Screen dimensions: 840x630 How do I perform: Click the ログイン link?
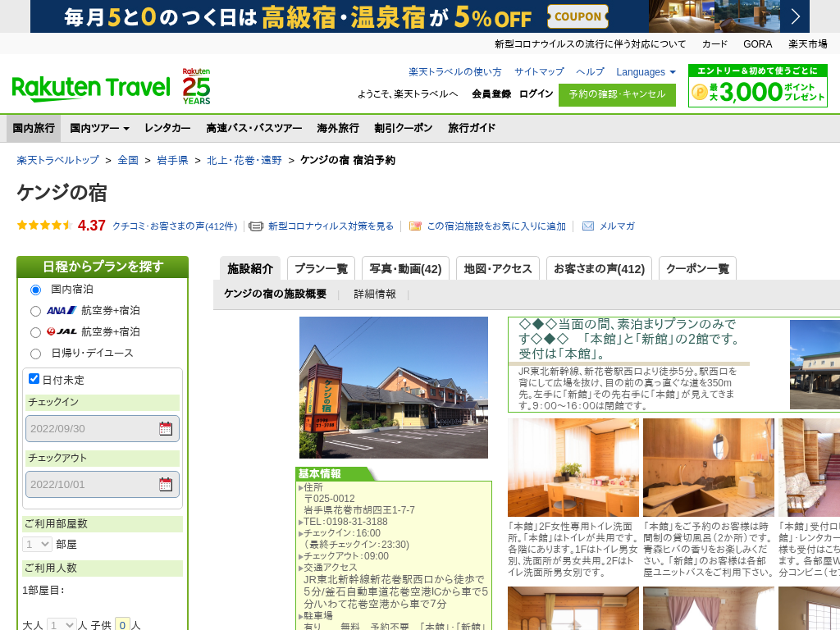pos(536,94)
